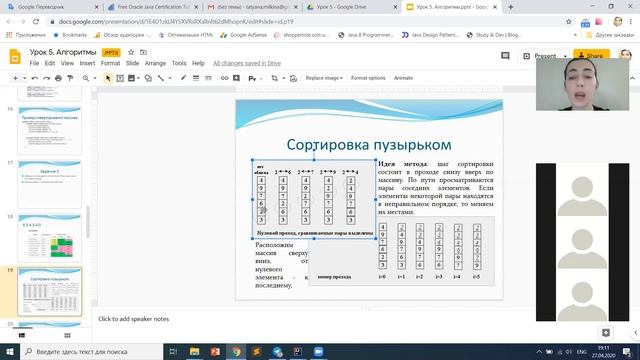Screen dimensions: 640x360
Task: Switch to grid view at panel bottom
Action: pyautogui.click(x=67, y=336)
